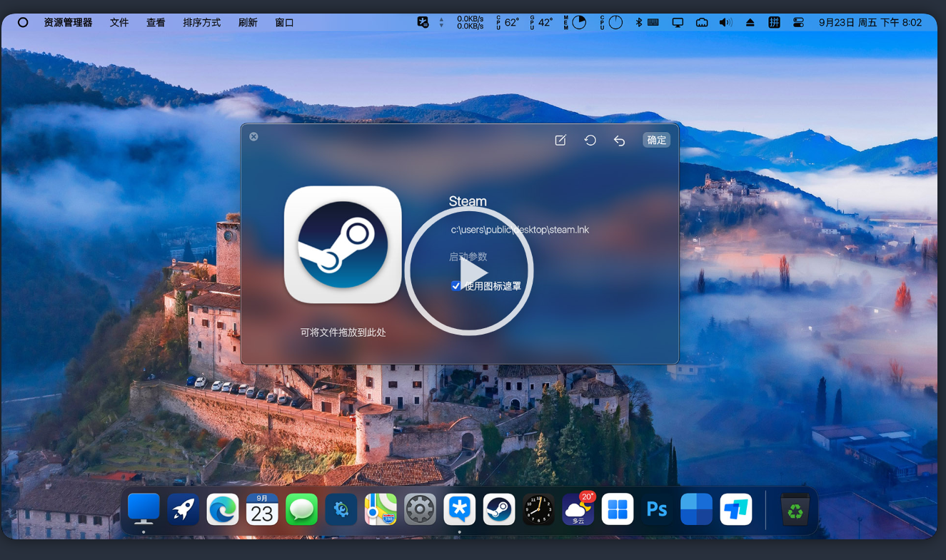The height and width of the screenshot is (560, 946).
Task: Click the network speed indicator in the menu bar
Action: pyautogui.click(x=462, y=23)
